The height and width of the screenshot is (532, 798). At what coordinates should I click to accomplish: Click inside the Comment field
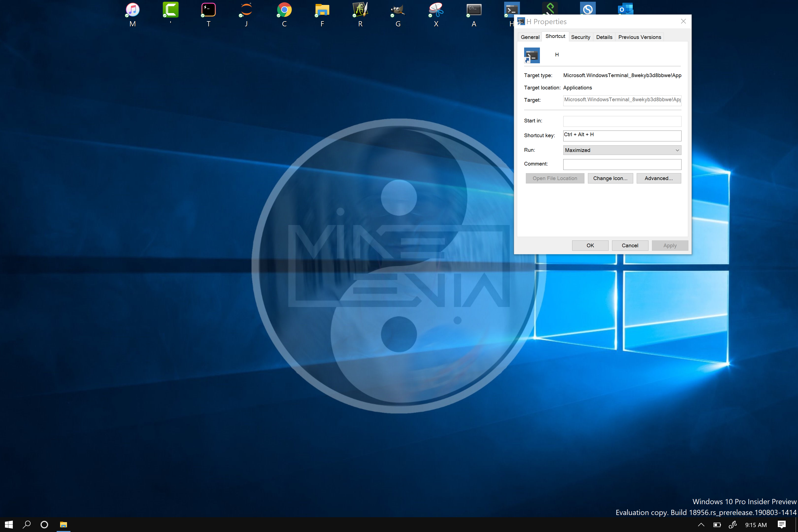[622, 164]
